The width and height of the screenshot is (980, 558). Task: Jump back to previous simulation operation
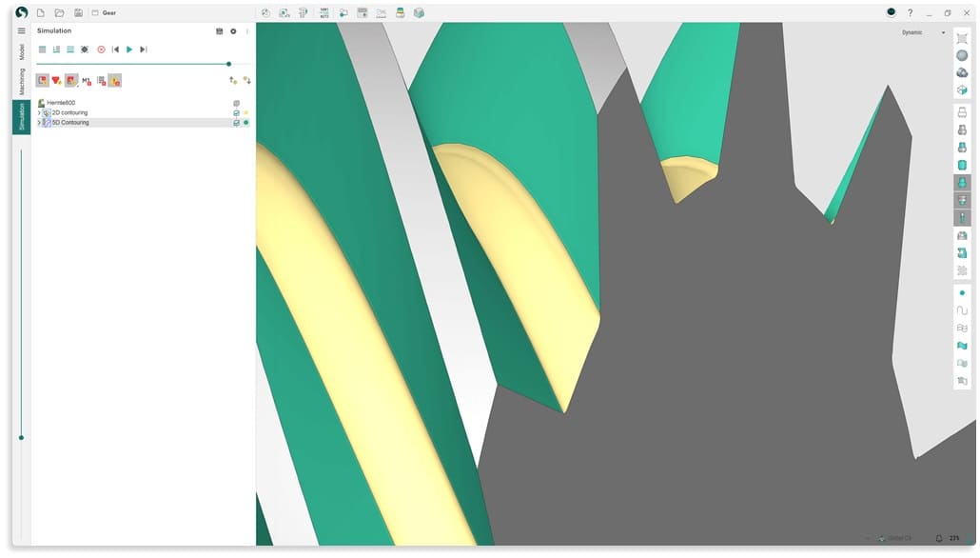click(x=115, y=49)
